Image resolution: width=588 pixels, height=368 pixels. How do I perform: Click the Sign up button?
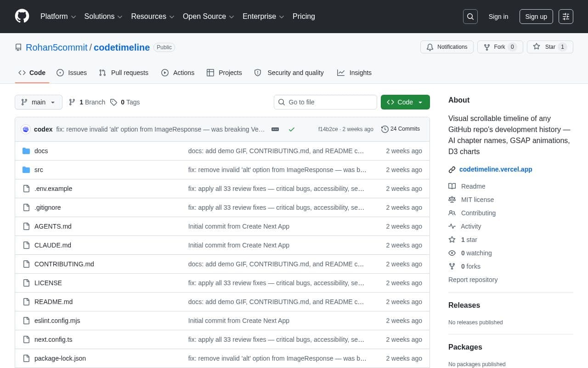click(536, 17)
